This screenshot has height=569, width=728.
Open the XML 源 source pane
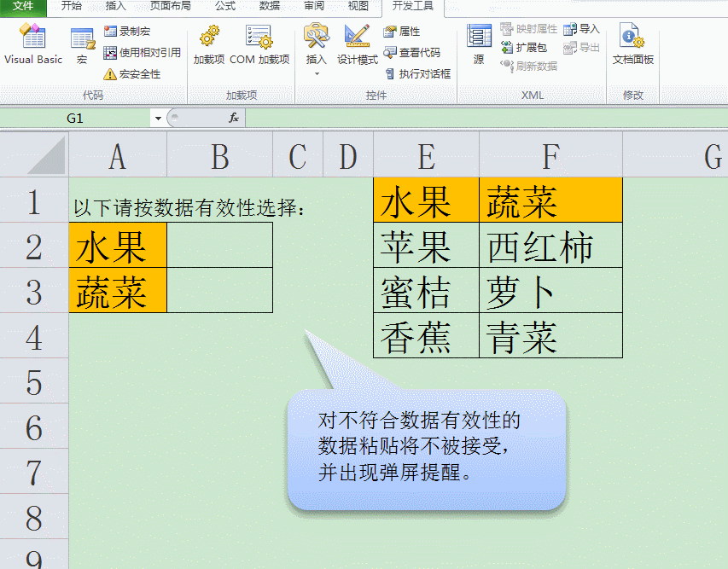coord(479,44)
